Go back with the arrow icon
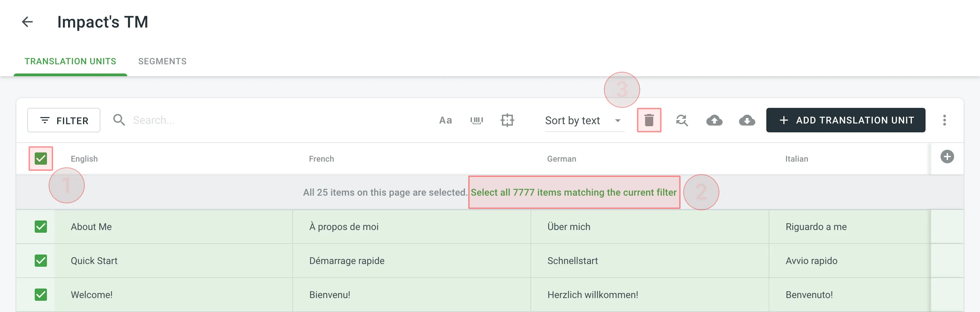 [27, 22]
